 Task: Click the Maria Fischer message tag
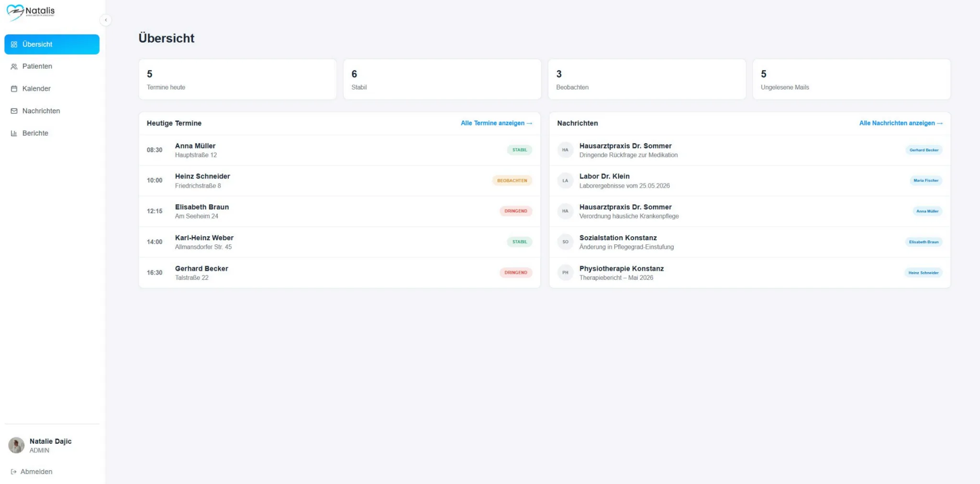coord(926,181)
